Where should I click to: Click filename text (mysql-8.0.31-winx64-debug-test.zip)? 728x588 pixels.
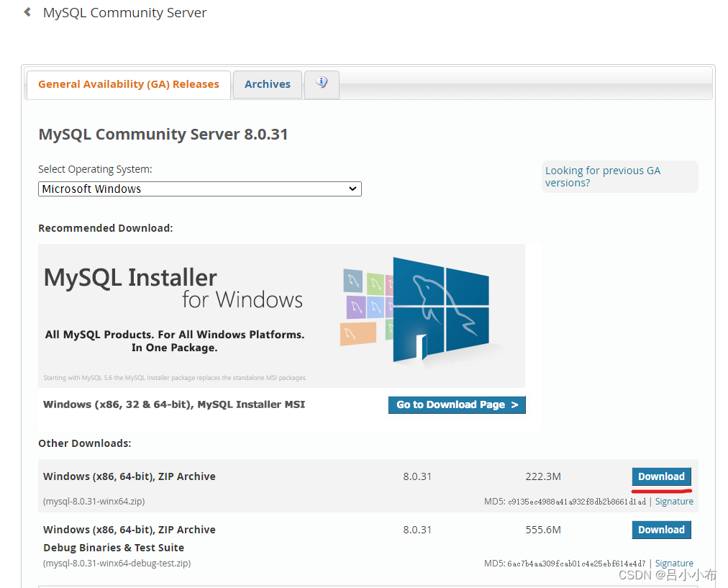pyautogui.click(x=117, y=564)
